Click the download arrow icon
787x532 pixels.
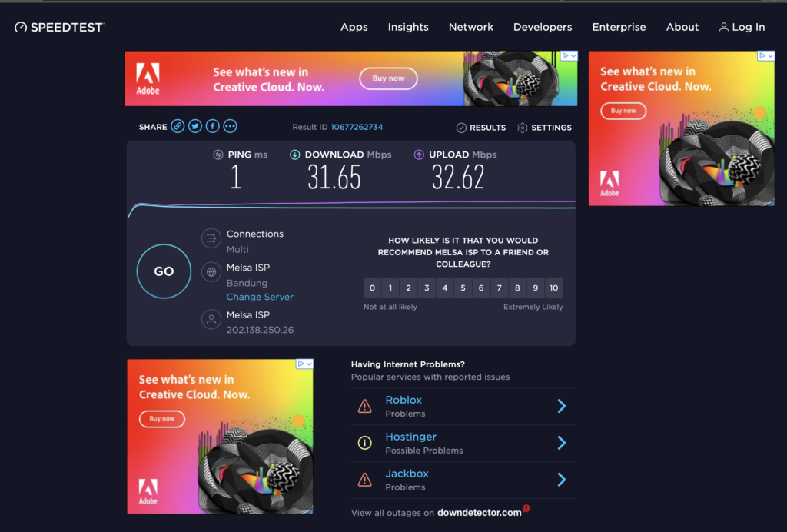(295, 155)
